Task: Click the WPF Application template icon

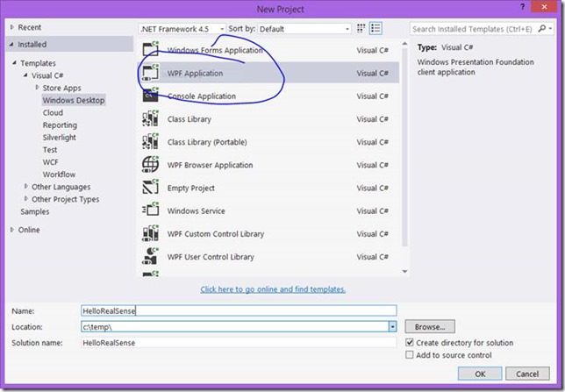Action: tap(150, 73)
